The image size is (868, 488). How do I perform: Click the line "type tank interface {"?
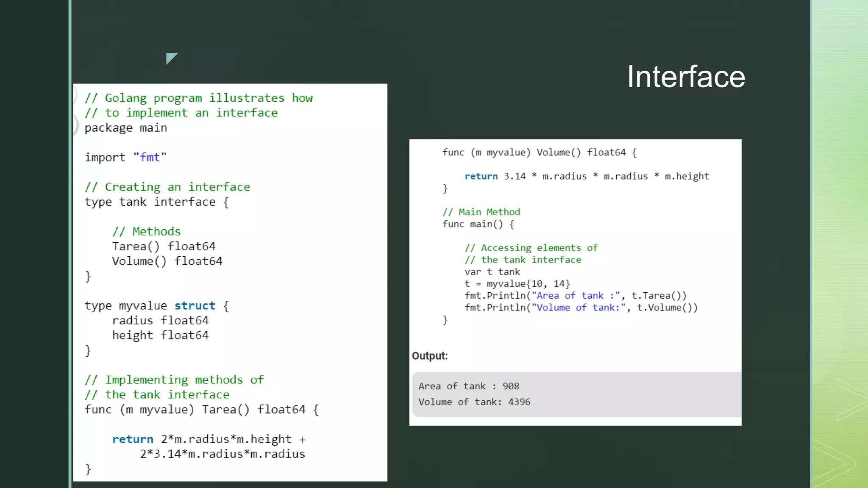[x=157, y=202]
